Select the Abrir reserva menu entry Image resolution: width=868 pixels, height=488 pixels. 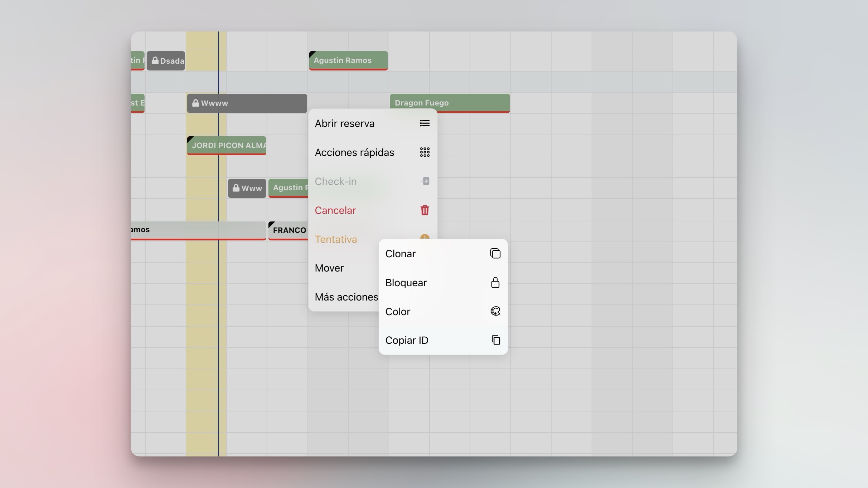[345, 123]
